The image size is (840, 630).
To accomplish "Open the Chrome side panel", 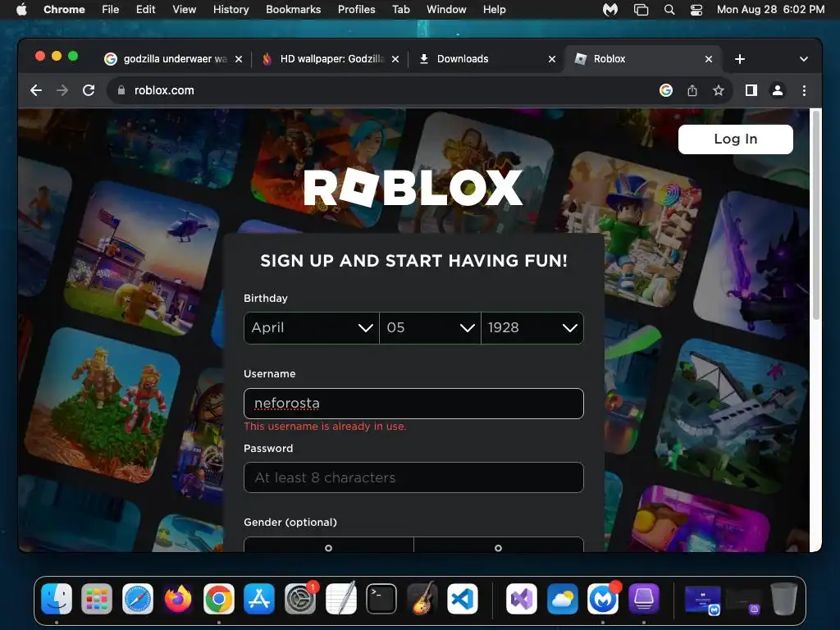I will (751, 90).
